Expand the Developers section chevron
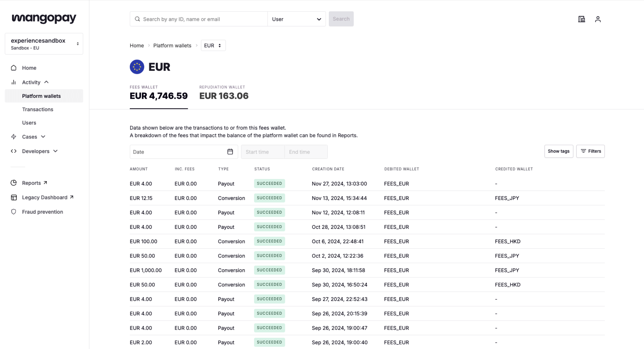Viewport: 644px width, 349px height. click(56, 151)
